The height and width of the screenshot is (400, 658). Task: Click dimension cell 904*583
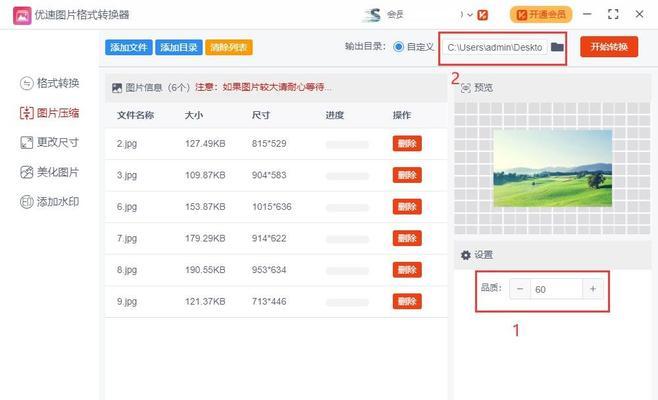pyautogui.click(x=269, y=175)
